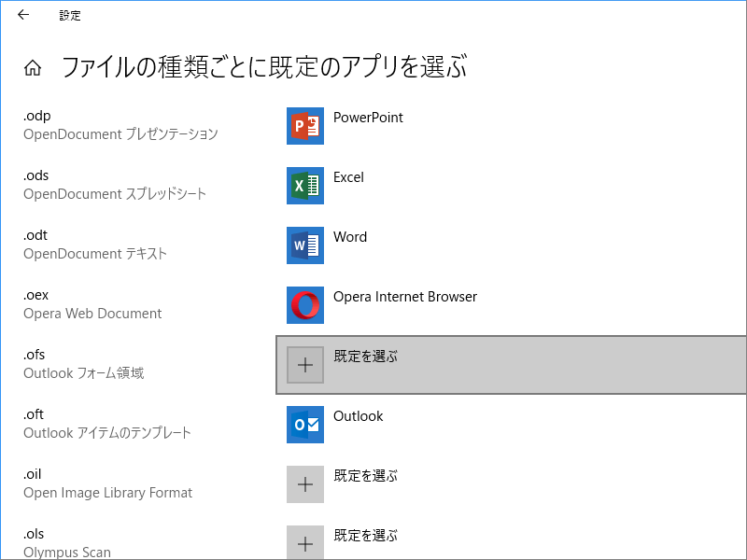747x560 pixels.
Task: Change the default PowerPoint app for .odp
Action: 368,118
